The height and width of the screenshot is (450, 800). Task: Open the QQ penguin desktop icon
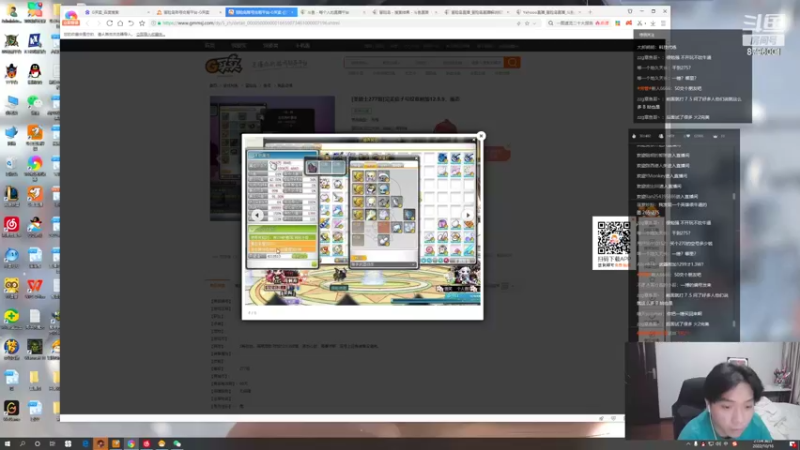click(x=35, y=73)
